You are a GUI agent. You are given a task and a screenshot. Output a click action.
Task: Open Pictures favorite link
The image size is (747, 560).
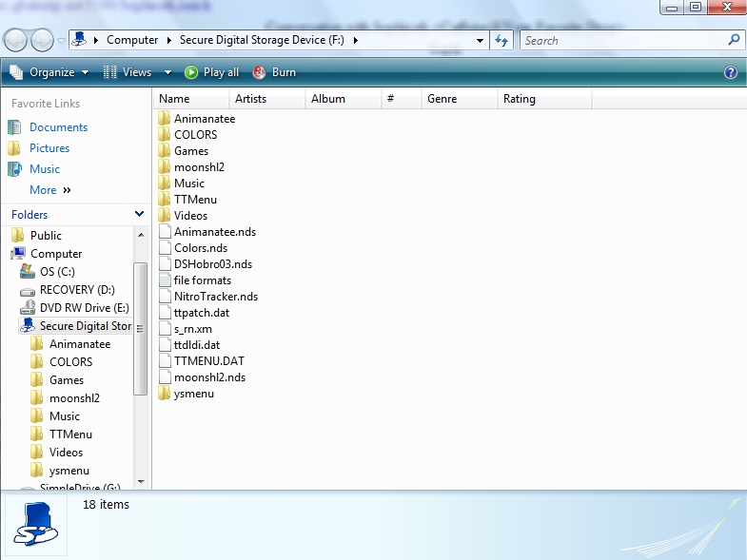(x=49, y=148)
